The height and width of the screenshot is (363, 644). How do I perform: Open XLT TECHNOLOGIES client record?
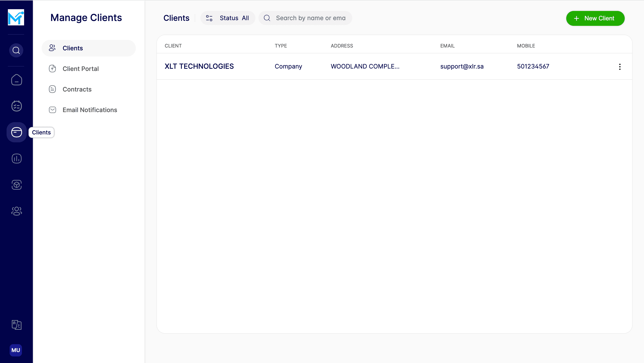click(x=199, y=66)
